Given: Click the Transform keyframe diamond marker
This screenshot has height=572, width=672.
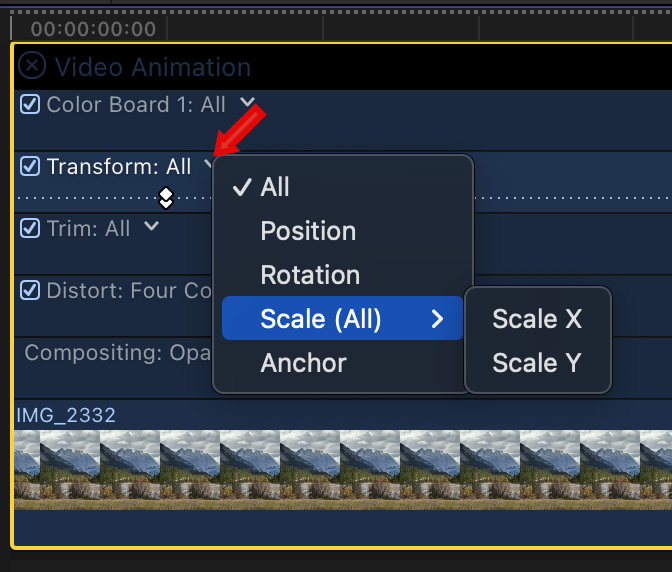Looking at the screenshot, I should 166,198.
